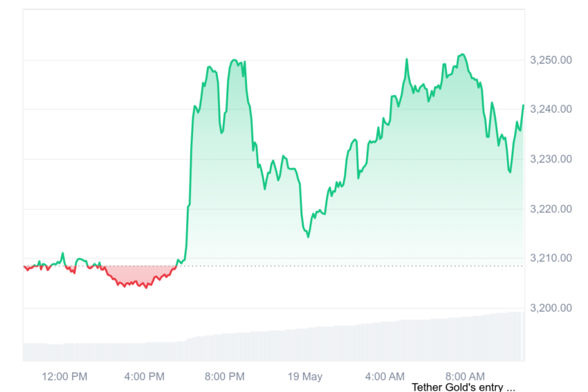The image size is (588, 392).
Task: Click the 8:00 AM time axis label
Action: tap(465, 376)
